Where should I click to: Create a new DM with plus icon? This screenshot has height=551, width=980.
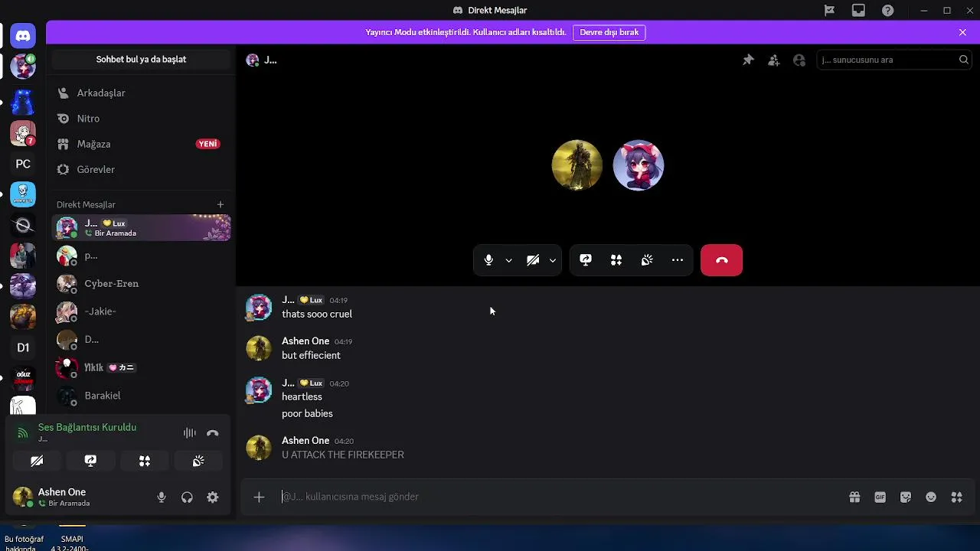coord(220,204)
